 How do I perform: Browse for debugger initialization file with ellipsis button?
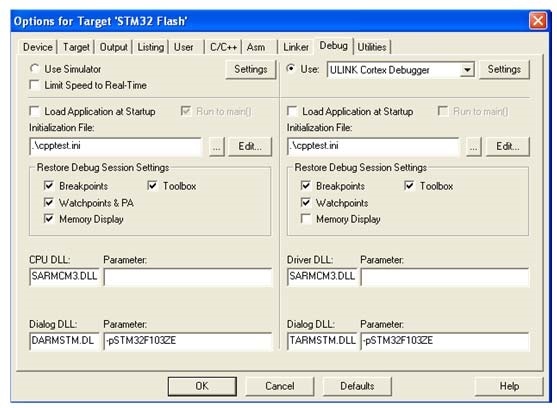coord(474,147)
